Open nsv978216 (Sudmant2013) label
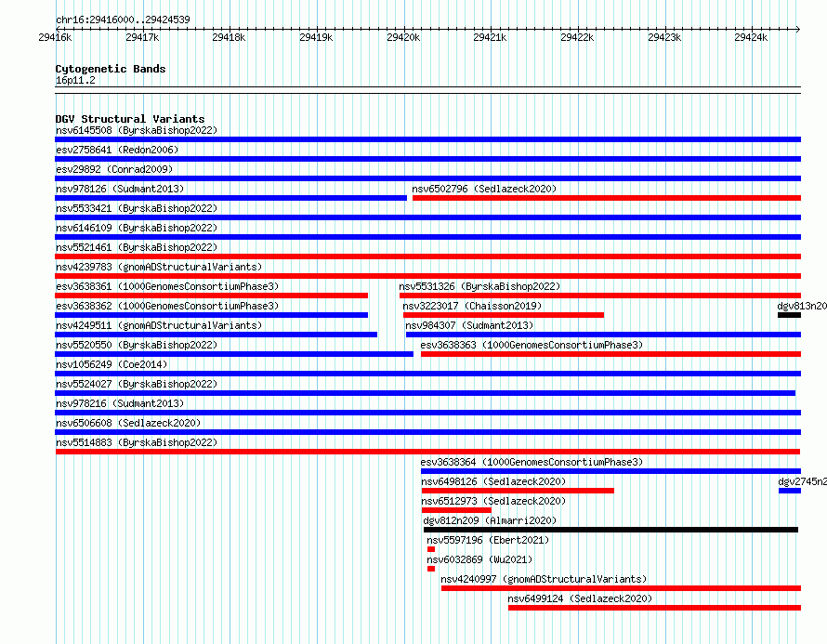The width and height of the screenshot is (827, 644). 120,403
